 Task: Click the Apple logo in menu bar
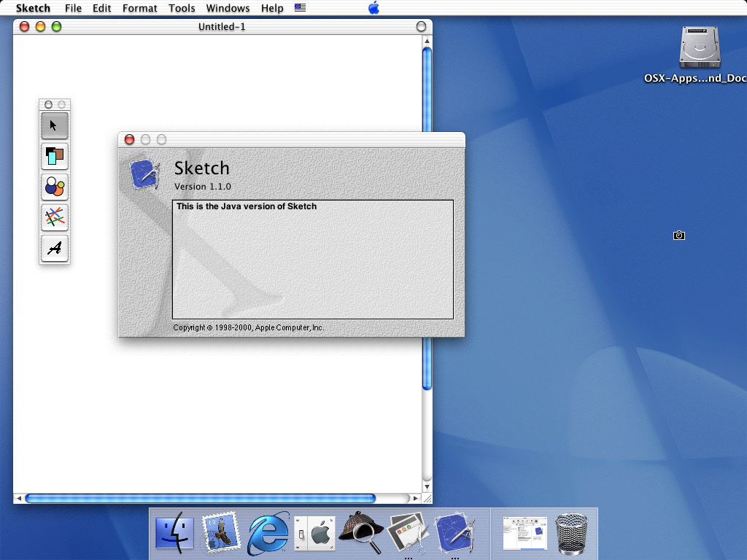374,7
